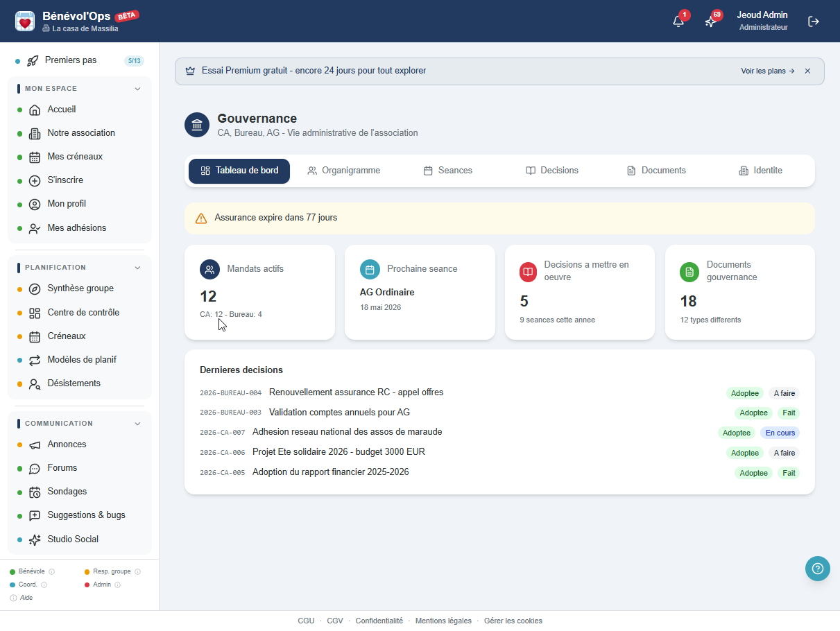Image resolution: width=840 pixels, height=631 pixels.
Task: Click the help question-mark floating button
Action: pos(818,569)
